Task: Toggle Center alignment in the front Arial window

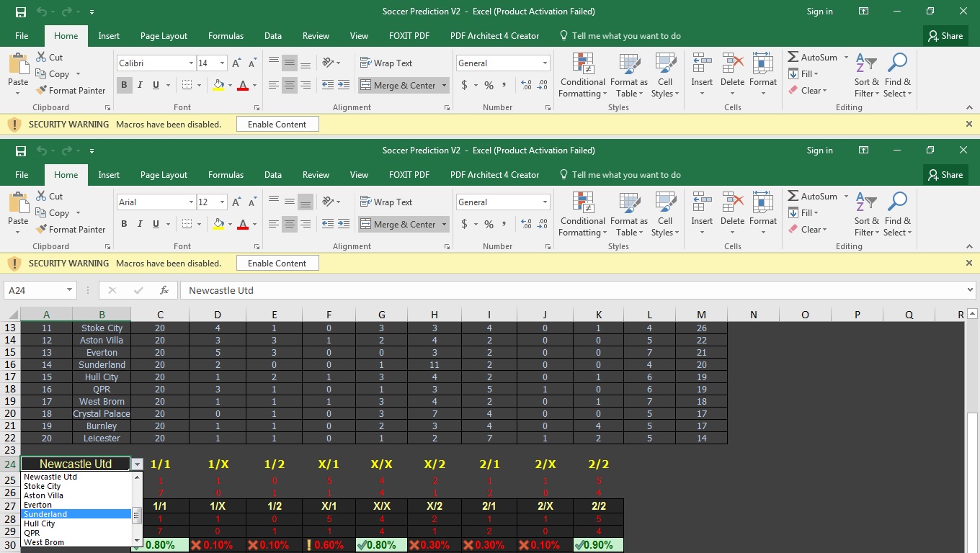Action: point(290,225)
